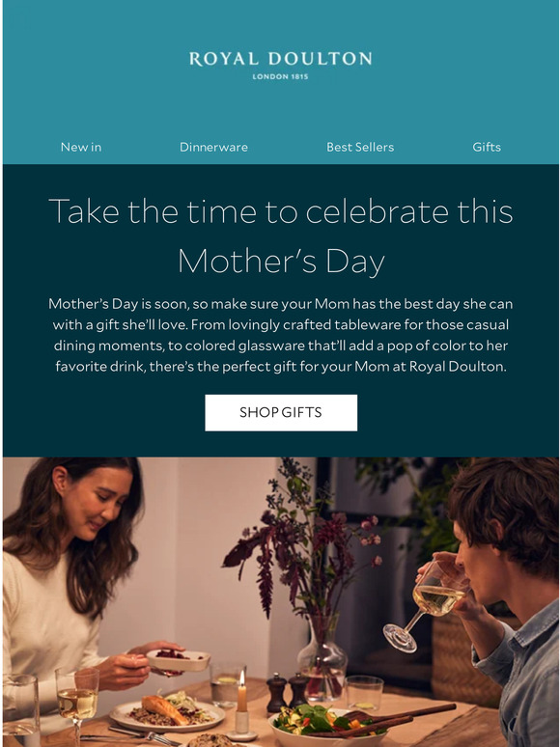The image size is (560, 747).
Task: Open the Best Sellers link
Action: click(360, 148)
